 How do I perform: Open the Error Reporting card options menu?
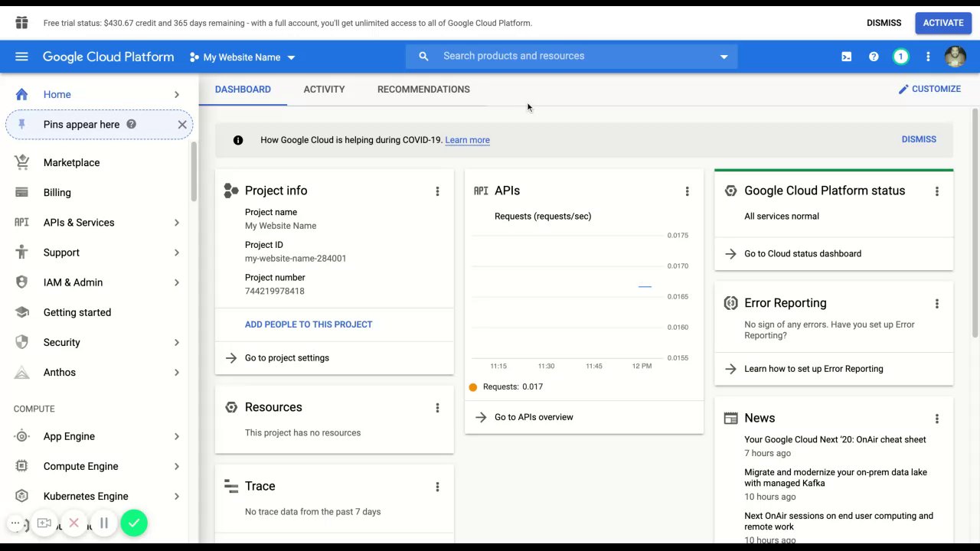click(x=936, y=304)
